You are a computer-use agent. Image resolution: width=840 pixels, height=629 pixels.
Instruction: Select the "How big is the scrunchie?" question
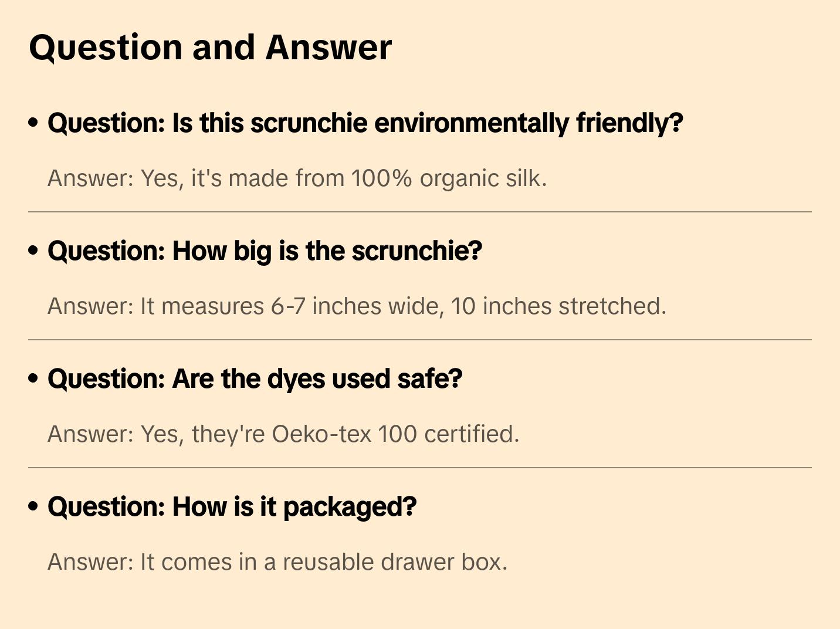point(265,251)
